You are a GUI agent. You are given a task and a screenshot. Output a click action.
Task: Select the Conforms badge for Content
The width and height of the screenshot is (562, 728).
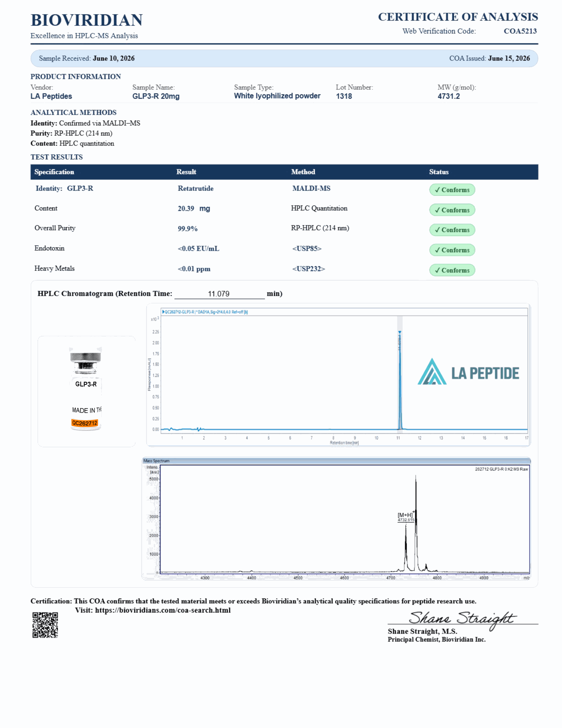(x=452, y=210)
